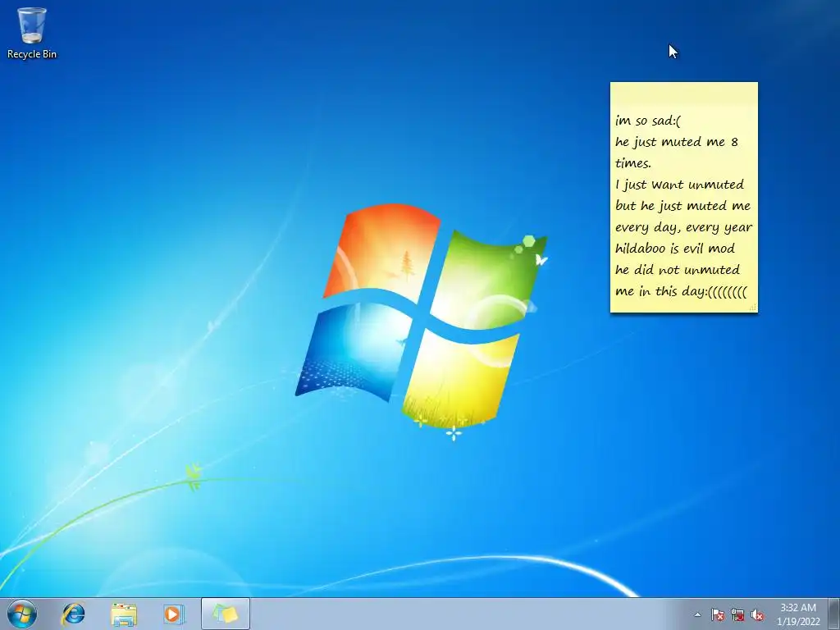
Task: Activate the Sticky Notes taskbar button
Action: pyautogui.click(x=226, y=614)
